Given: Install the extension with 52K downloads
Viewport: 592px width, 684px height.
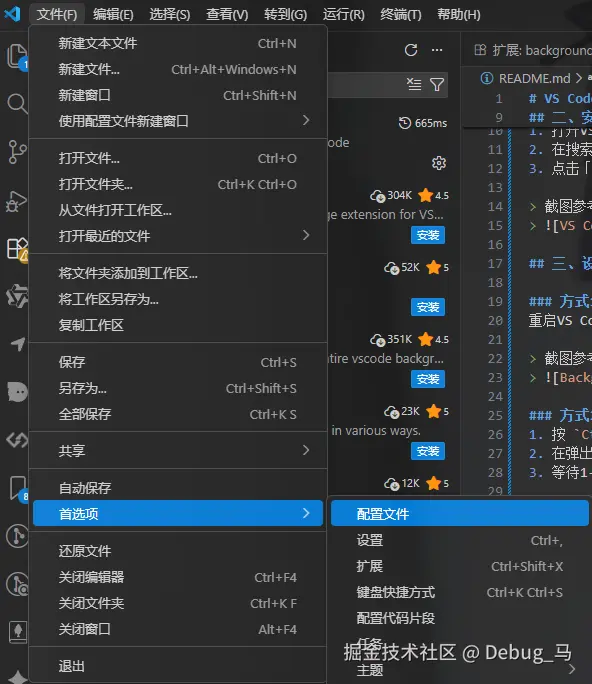Looking at the screenshot, I should pos(428,307).
